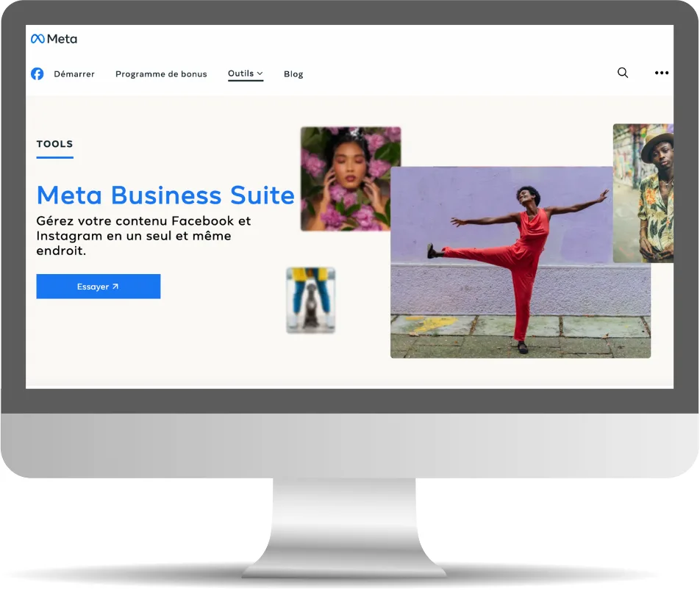Open search with the magnifier icon
700x590 pixels.
click(x=623, y=73)
